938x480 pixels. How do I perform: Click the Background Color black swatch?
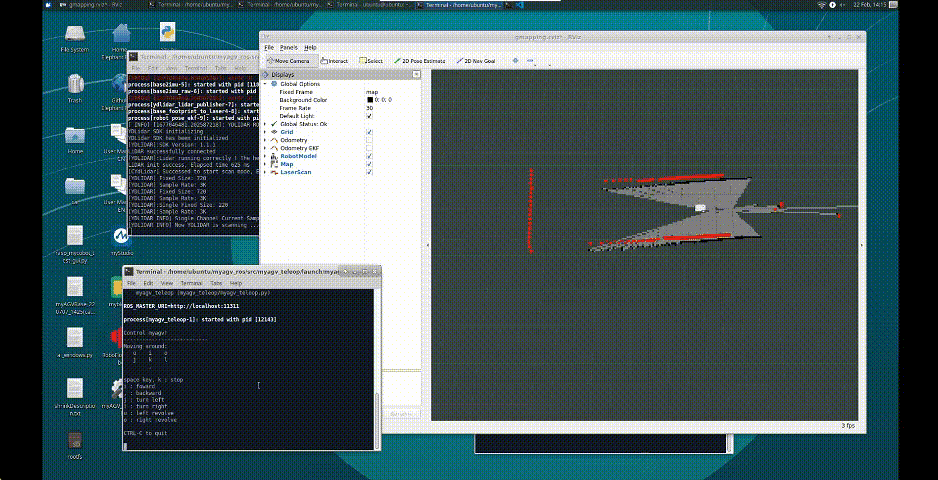369,100
